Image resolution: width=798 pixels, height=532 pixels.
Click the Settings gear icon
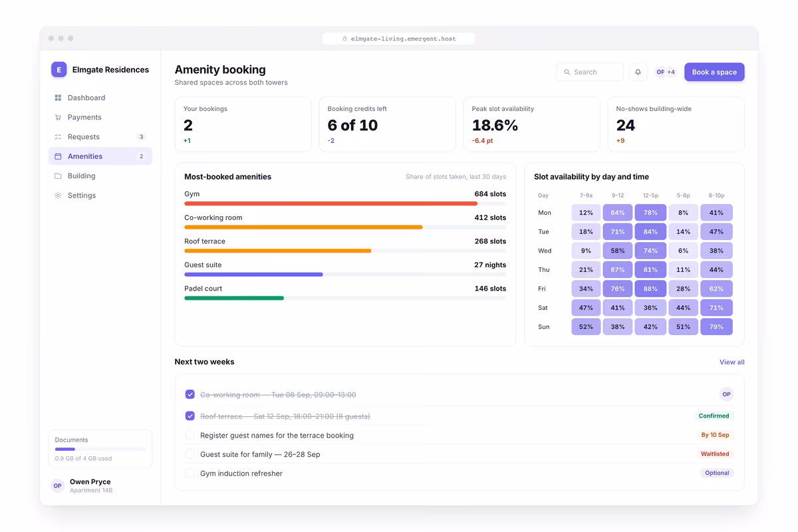coord(58,196)
